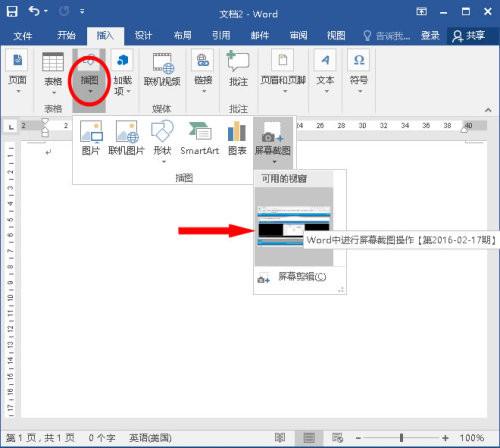The height and width of the screenshot is (448, 500).
Task: Open the 符号 symbols dropdown
Action: (359, 72)
